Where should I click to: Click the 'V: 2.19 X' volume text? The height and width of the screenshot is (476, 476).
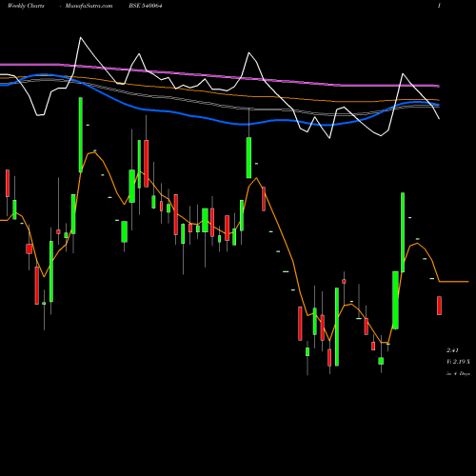[458, 362]
